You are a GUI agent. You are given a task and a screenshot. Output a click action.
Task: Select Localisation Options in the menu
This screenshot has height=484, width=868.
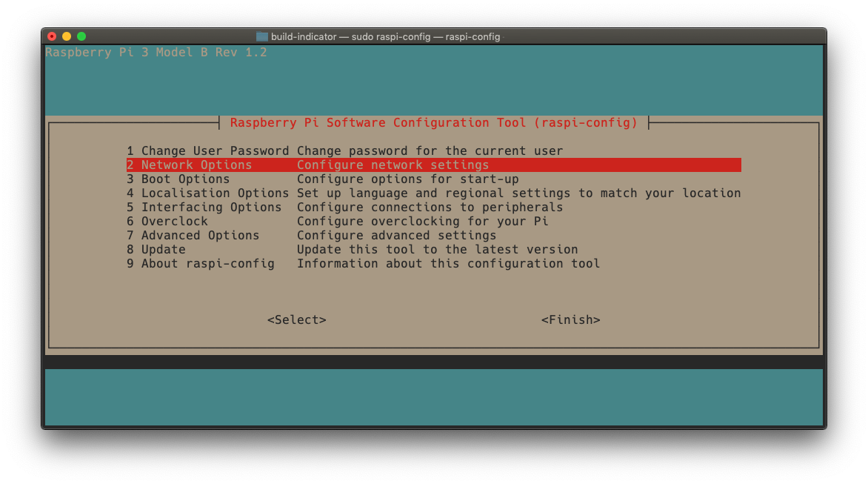click(x=434, y=193)
